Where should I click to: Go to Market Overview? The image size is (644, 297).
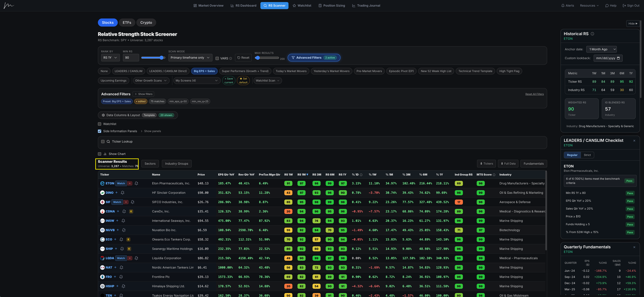point(208,6)
